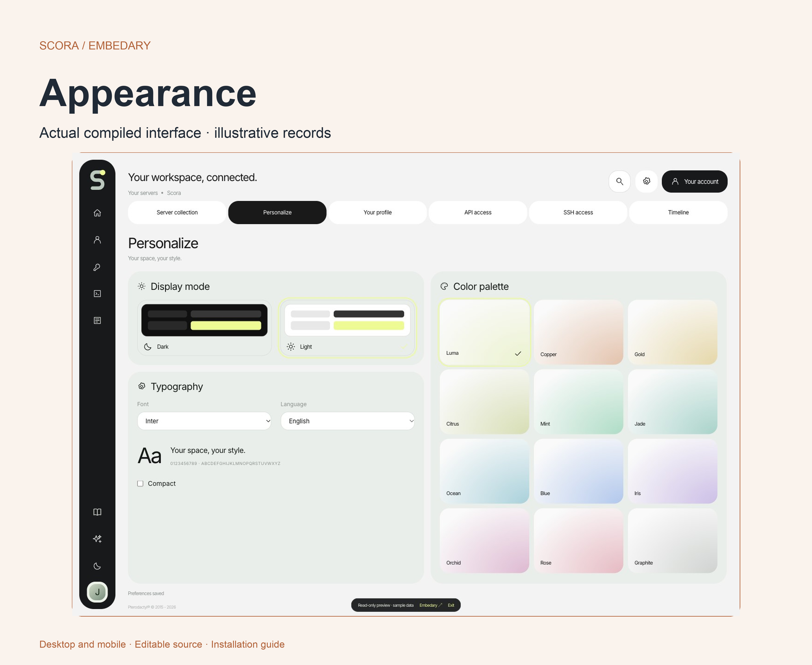812x665 pixels.
Task: Click the Scora breadcrumb text
Action: [x=174, y=193]
